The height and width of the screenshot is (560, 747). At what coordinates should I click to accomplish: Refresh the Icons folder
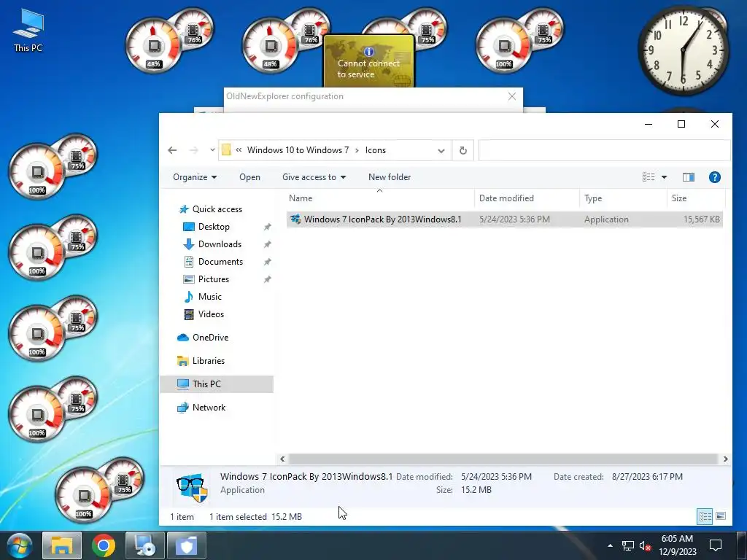(462, 150)
